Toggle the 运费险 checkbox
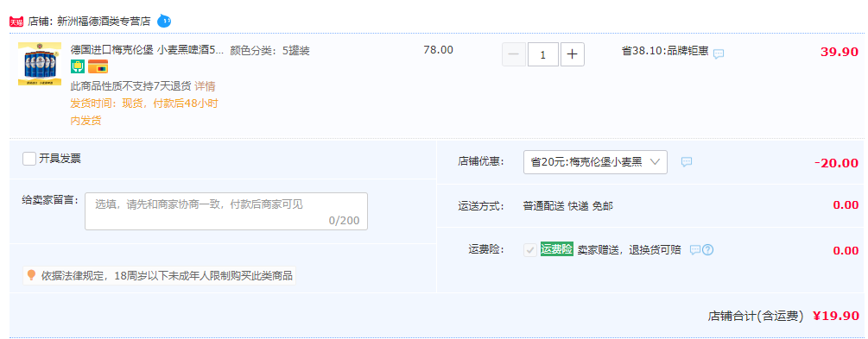This screenshot has height=339, width=868. [x=530, y=250]
